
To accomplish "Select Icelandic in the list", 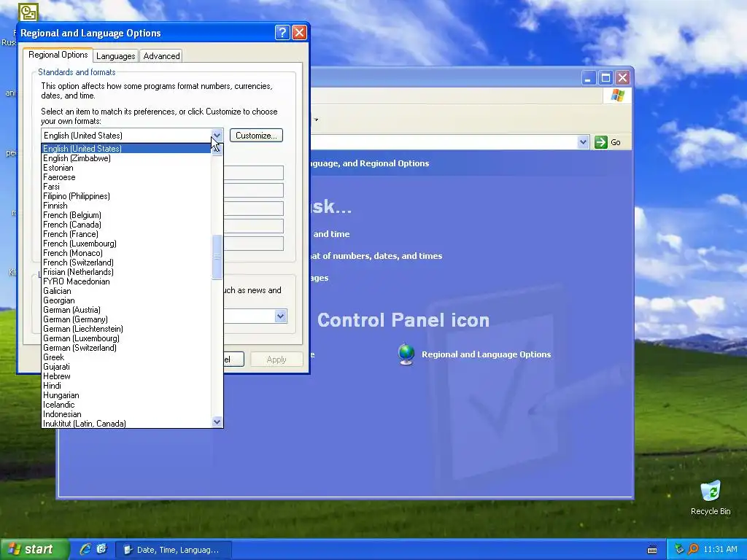I will click(126, 405).
